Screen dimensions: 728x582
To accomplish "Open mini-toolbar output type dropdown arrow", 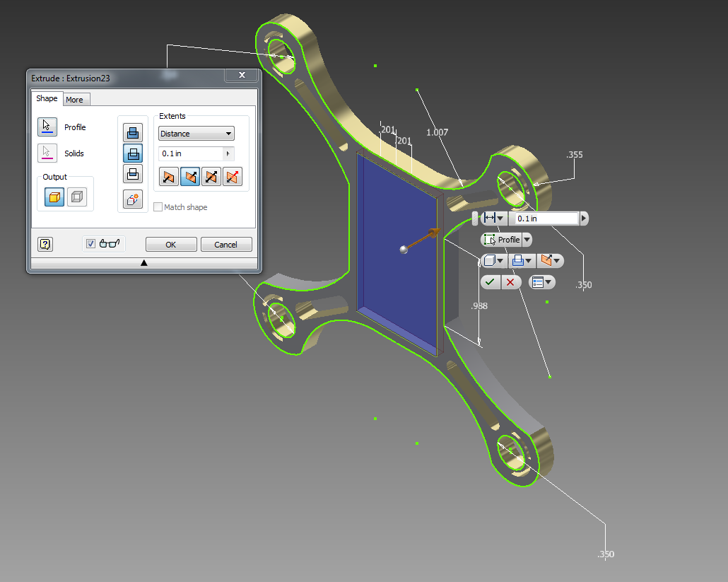I will (x=500, y=260).
